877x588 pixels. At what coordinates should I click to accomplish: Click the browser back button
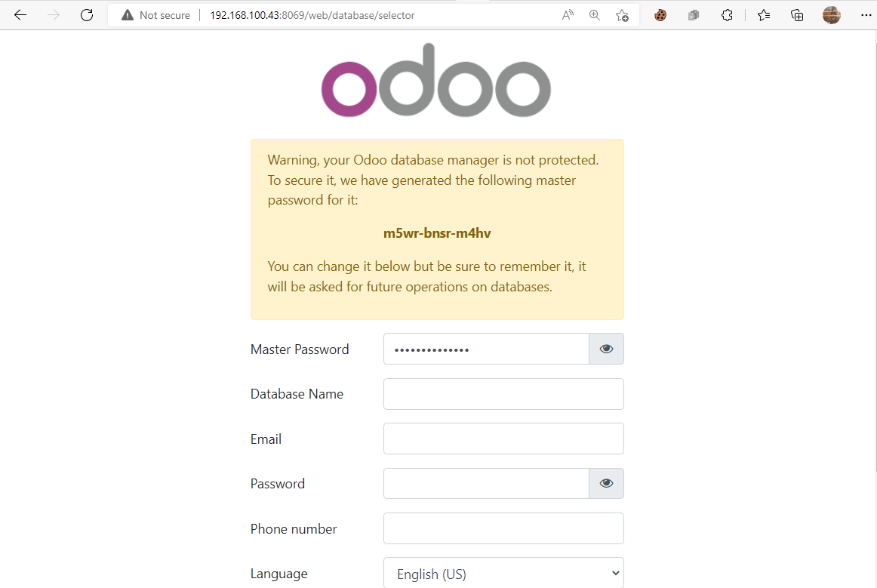point(20,15)
